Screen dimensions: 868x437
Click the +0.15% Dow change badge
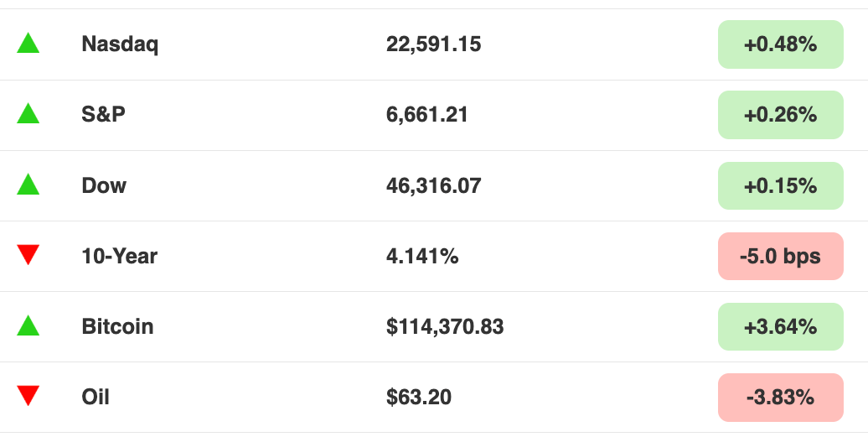[781, 185]
